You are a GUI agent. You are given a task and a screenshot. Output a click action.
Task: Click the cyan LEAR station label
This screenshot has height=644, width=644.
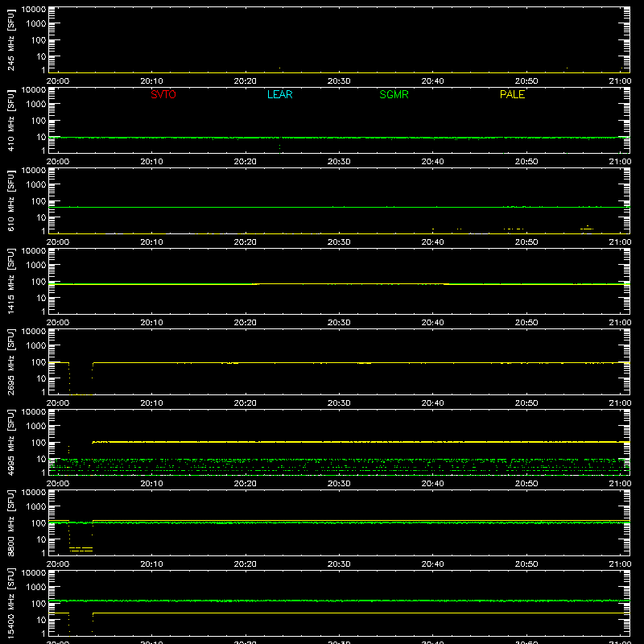279,94
